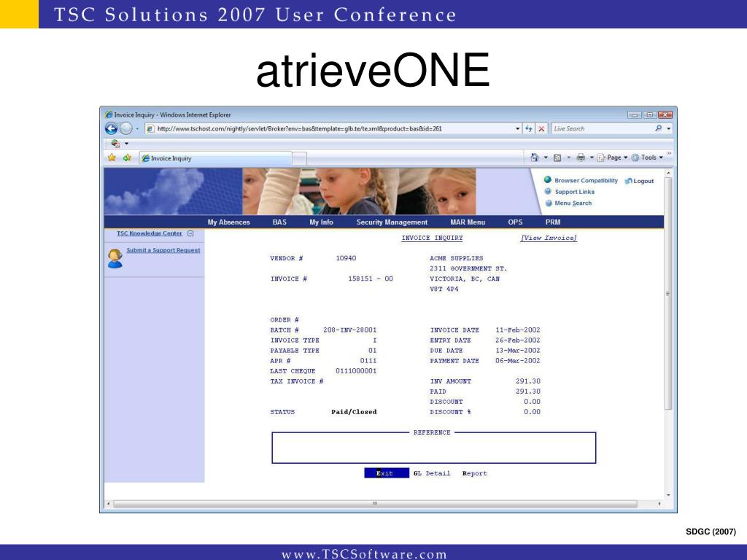The width and height of the screenshot is (747, 560).
Task: Expand the command bar overflow chevron
Action: pos(669,153)
